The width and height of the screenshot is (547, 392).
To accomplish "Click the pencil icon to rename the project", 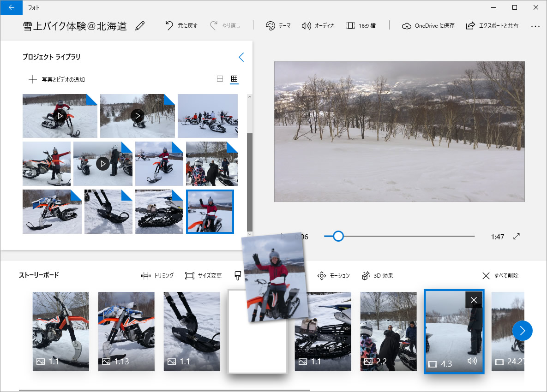I will pos(140,26).
